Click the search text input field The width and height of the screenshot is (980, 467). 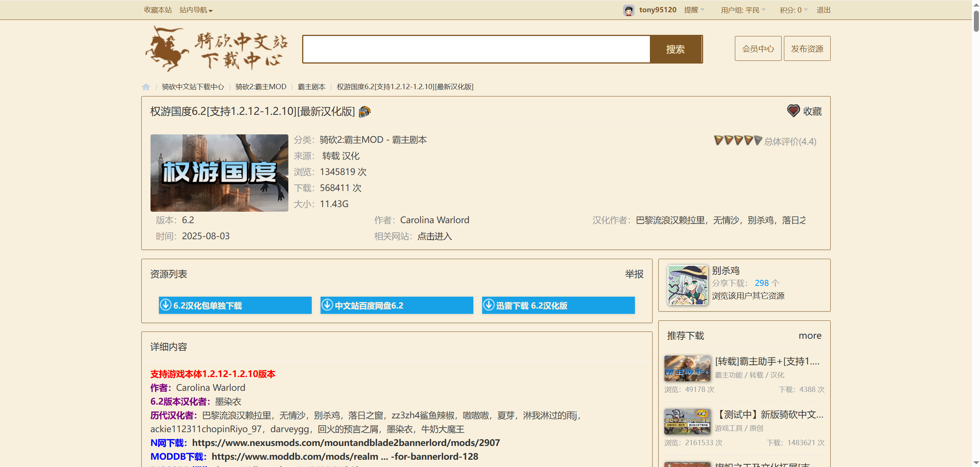pyautogui.click(x=476, y=49)
